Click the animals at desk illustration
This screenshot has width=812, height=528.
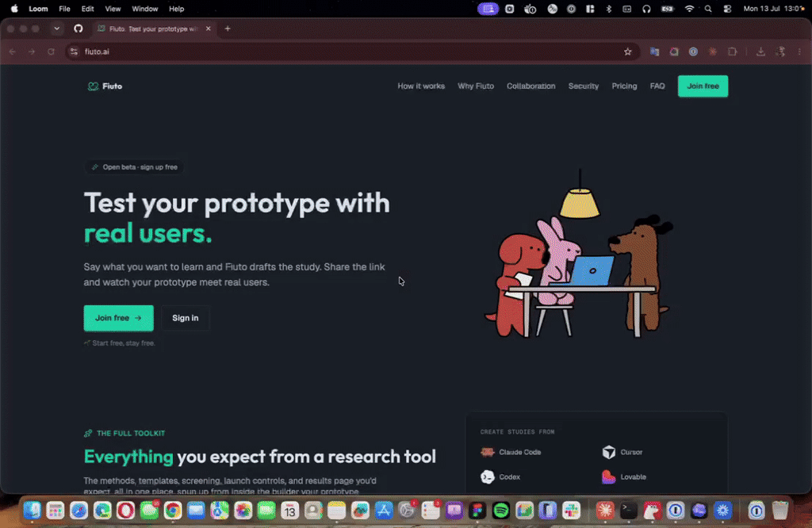(x=578, y=254)
